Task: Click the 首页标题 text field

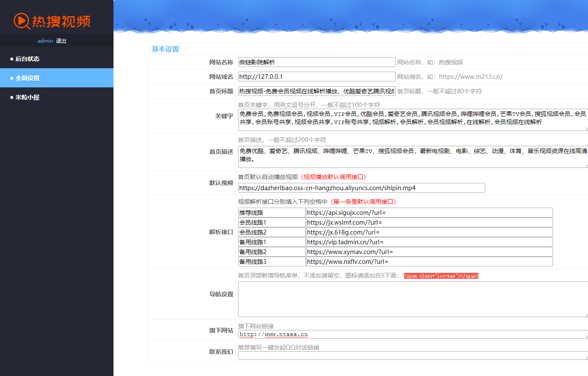Action: (x=316, y=91)
